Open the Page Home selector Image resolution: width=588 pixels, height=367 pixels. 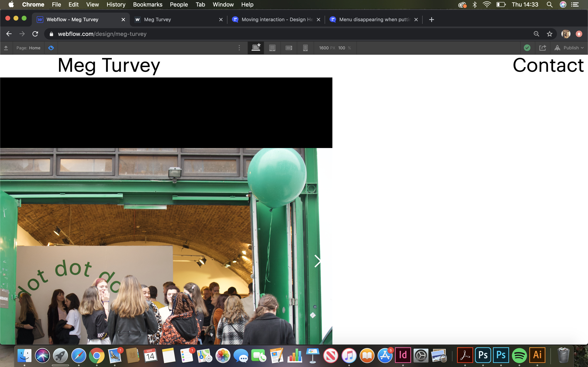[x=28, y=48]
